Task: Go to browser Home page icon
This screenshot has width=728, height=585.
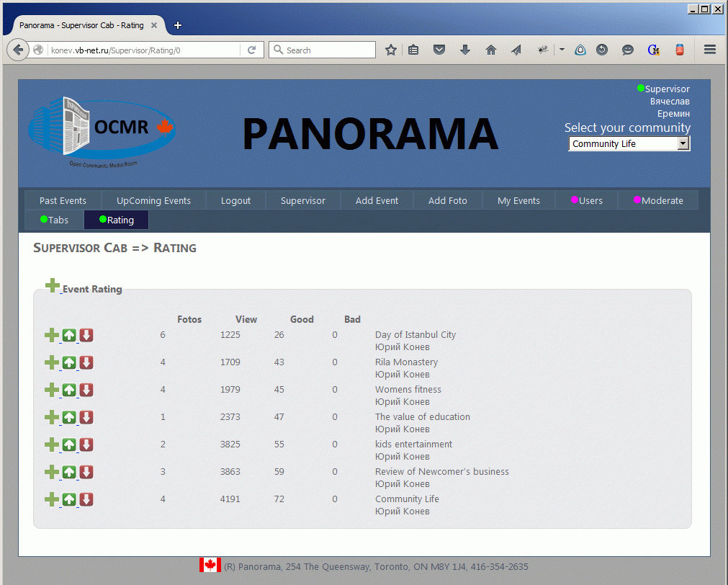Action: tap(491, 50)
